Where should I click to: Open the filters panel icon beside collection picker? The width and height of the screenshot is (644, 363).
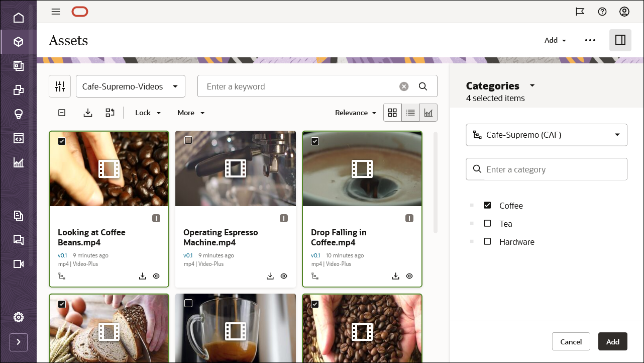click(x=60, y=86)
